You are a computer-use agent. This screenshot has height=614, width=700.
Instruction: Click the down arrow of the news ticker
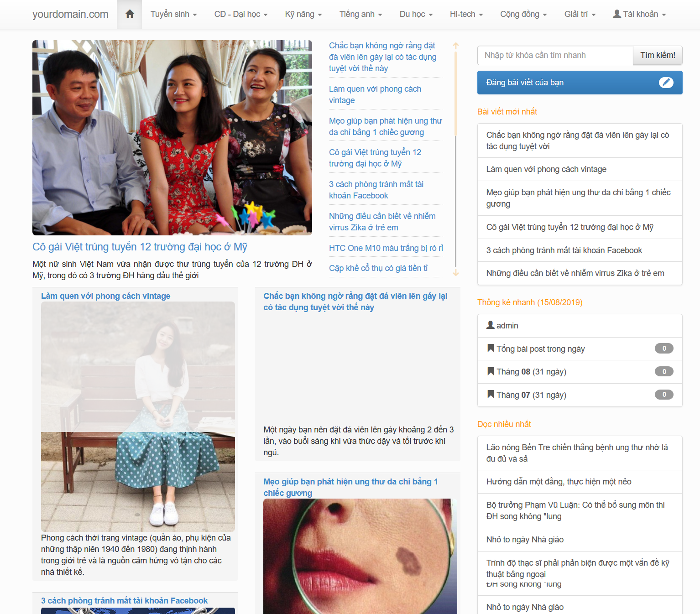455,273
